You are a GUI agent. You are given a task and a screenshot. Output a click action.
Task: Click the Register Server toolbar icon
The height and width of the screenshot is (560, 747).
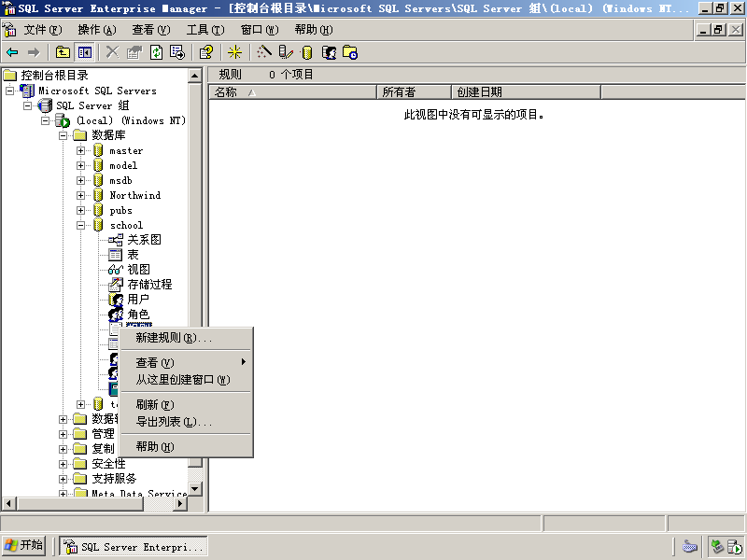(x=286, y=52)
